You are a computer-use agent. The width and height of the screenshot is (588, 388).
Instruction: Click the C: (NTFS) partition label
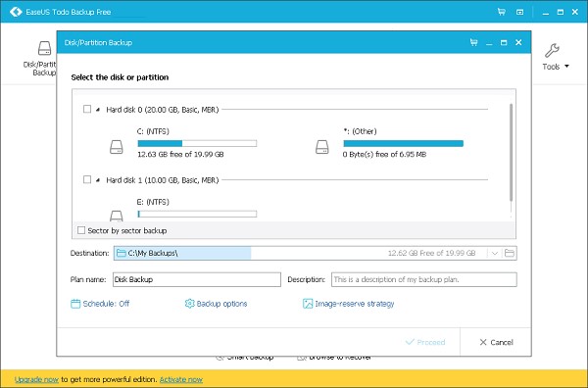(x=153, y=131)
